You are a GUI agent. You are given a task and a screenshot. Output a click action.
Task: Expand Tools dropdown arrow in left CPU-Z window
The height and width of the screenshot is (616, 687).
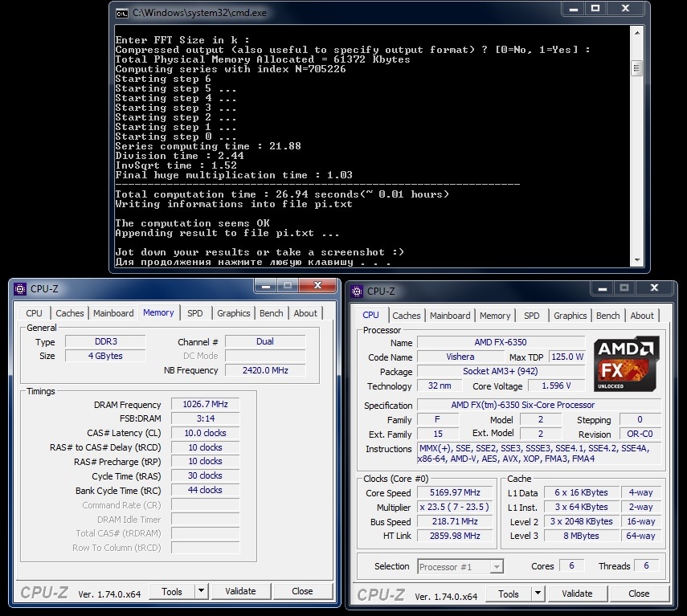point(201,591)
